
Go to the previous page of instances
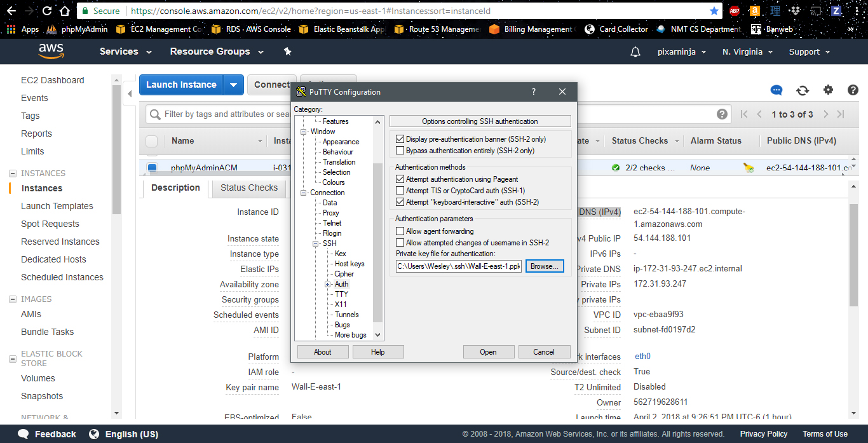click(759, 114)
